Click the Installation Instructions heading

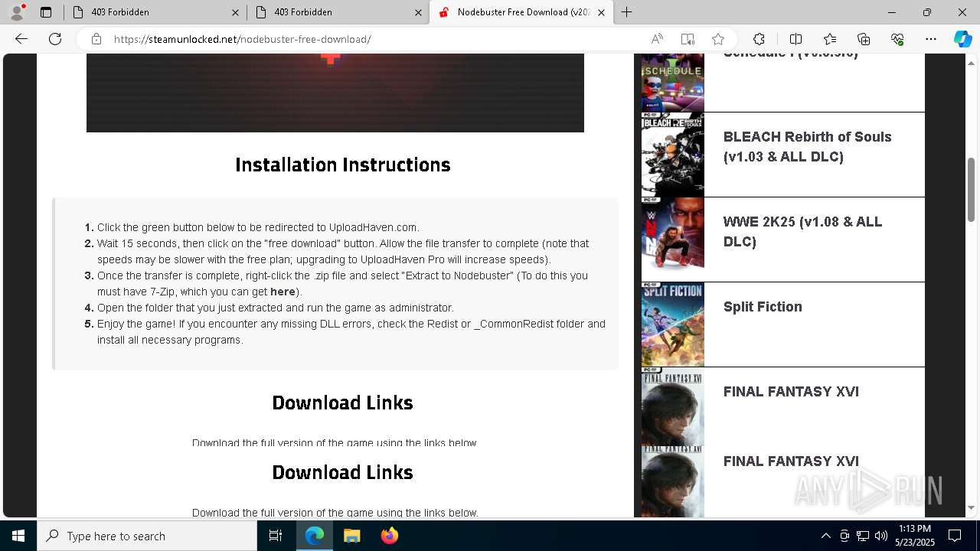tap(342, 165)
